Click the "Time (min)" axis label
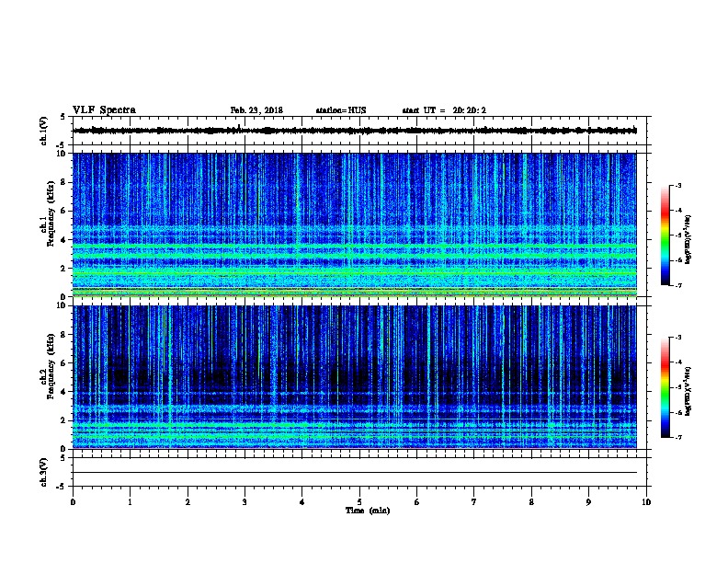 (x=368, y=511)
